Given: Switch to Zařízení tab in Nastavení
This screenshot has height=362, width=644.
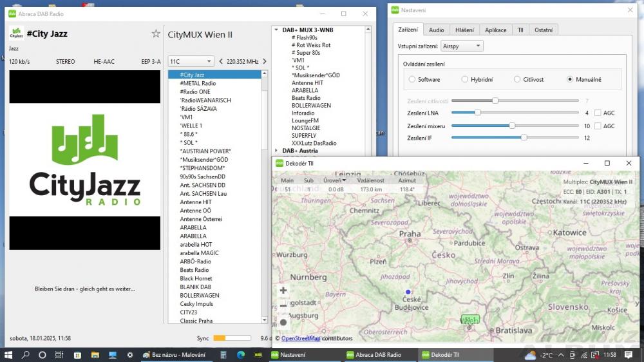Looking at the screenshot, I should pyautogui.click(x=408, y=30).
